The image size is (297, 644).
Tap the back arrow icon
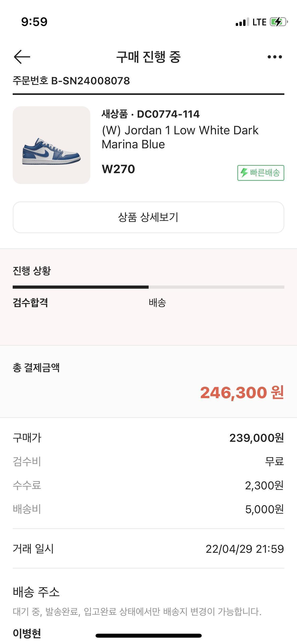click(x=22, y=57)
